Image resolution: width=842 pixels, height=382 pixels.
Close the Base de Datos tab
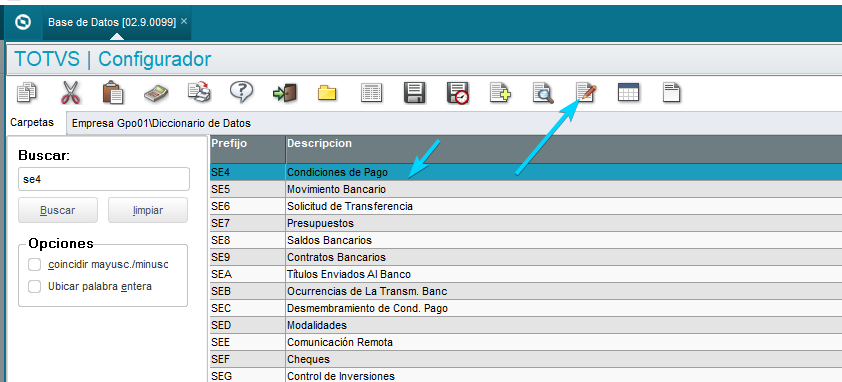coord(184,21)
